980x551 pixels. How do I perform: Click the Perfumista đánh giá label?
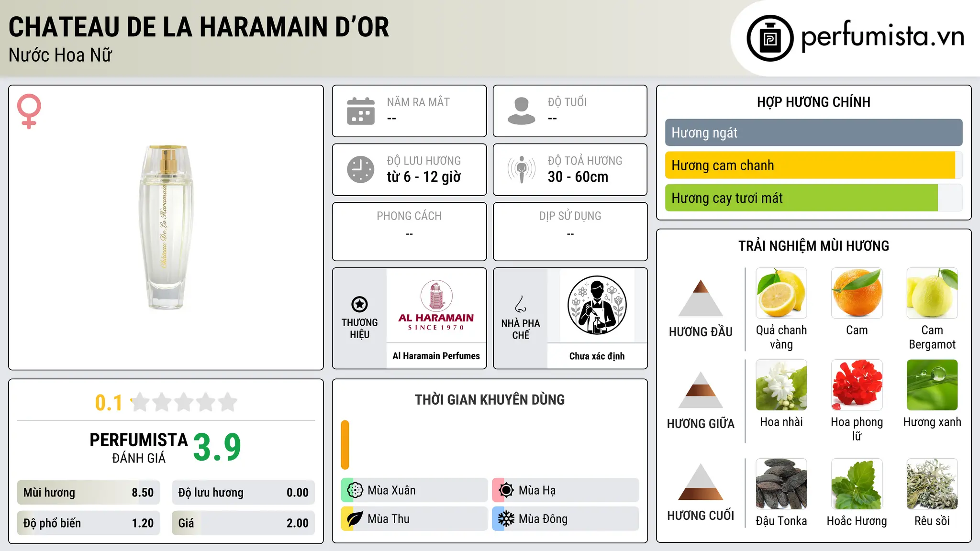pos(139,448)
